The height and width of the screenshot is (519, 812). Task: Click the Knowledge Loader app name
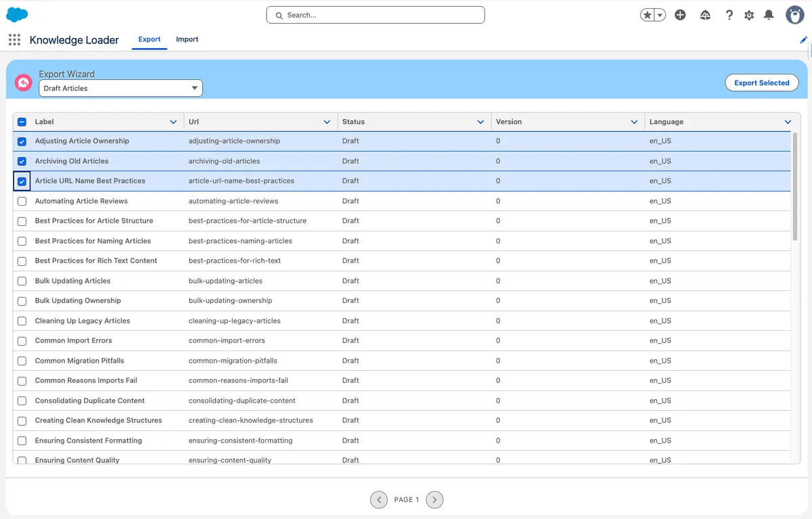pos(74,40)
